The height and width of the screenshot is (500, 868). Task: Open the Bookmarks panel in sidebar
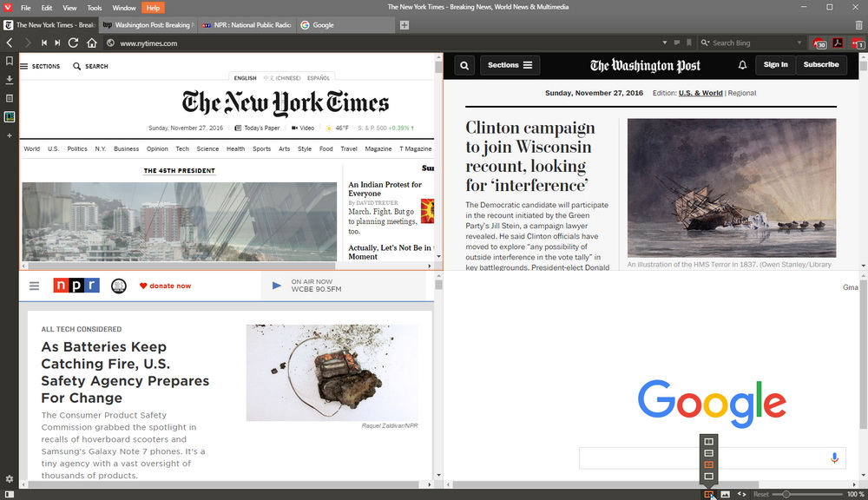pos(10,61)
